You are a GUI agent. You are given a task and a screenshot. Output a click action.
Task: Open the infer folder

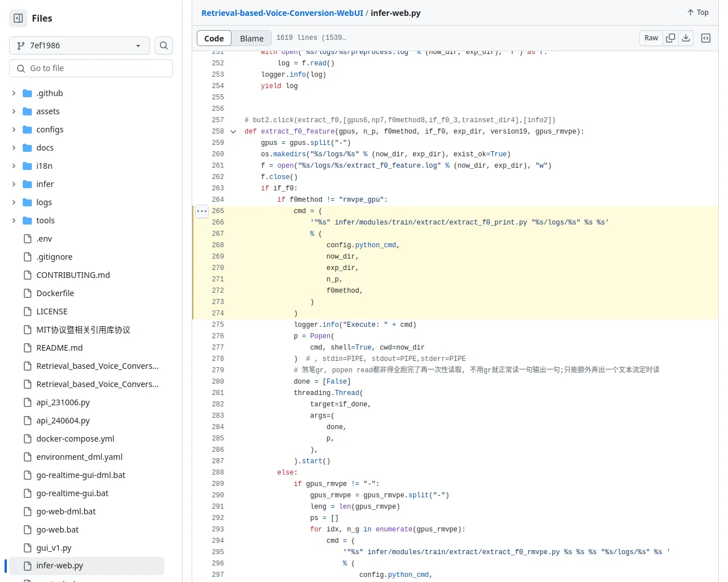click(x=45, y=184)
